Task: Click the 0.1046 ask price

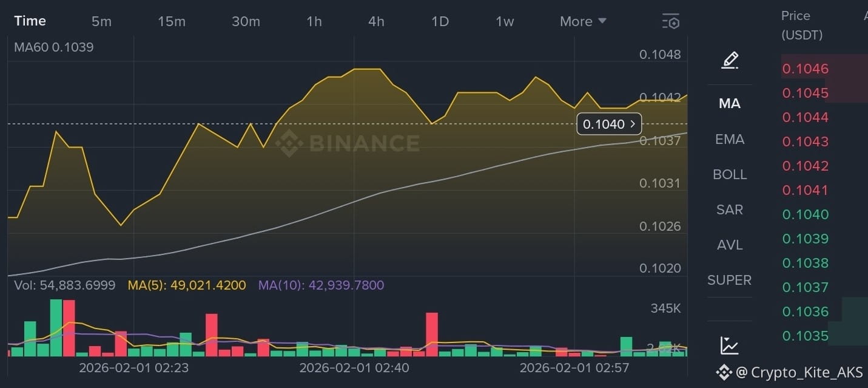Action: tap(806, 69)
